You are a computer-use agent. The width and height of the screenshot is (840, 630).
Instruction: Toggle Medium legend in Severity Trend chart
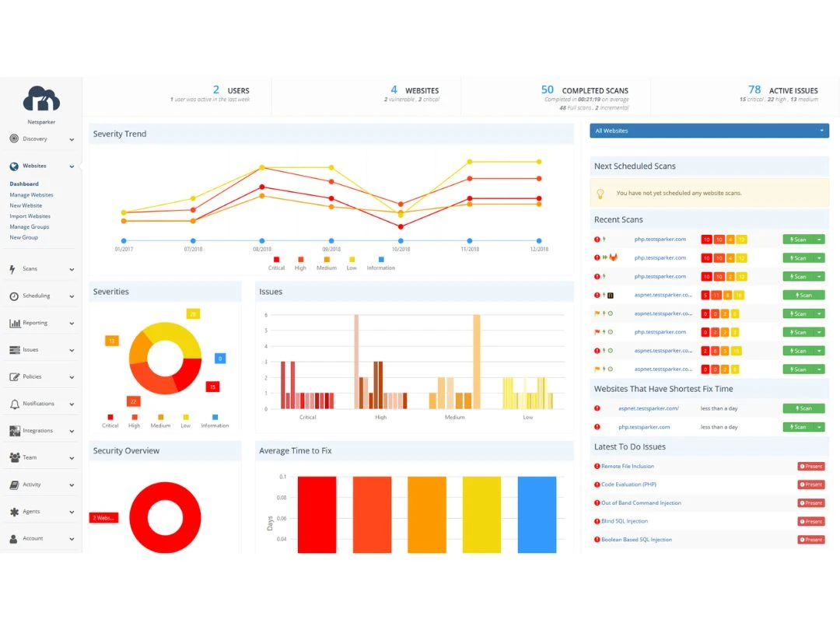coord(327,264)
